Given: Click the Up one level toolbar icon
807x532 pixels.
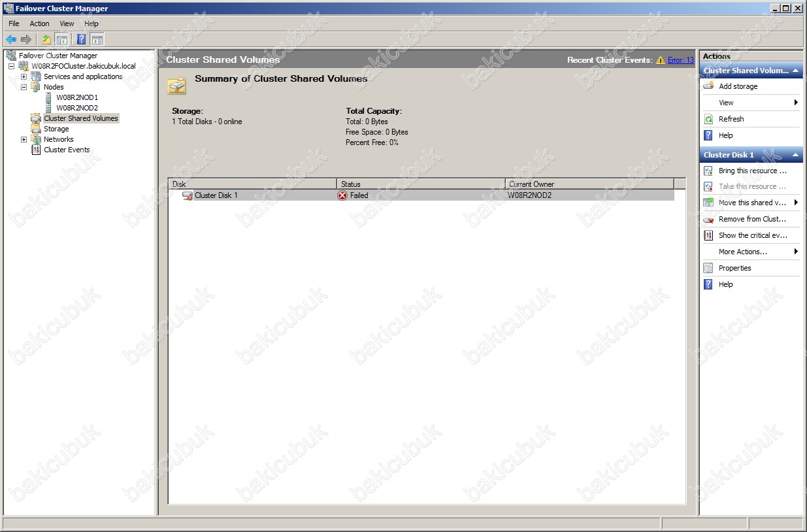Looking at the screenshot, I should (46, 40).
